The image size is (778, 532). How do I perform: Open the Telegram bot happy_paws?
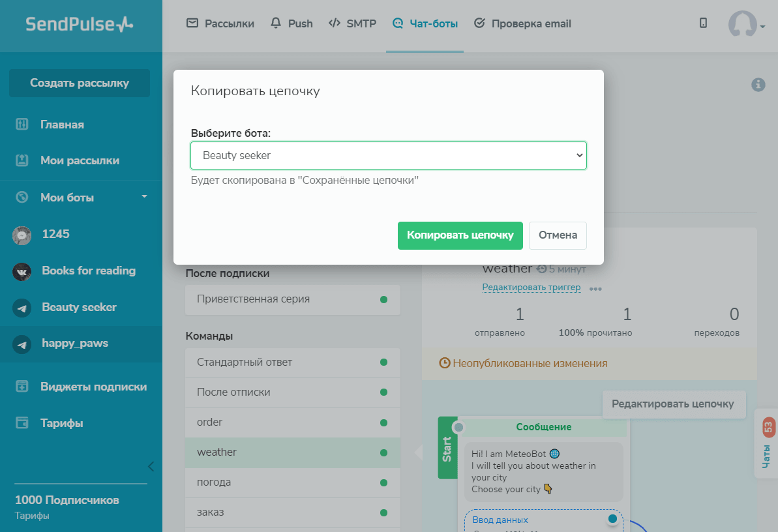click(74, 344)
